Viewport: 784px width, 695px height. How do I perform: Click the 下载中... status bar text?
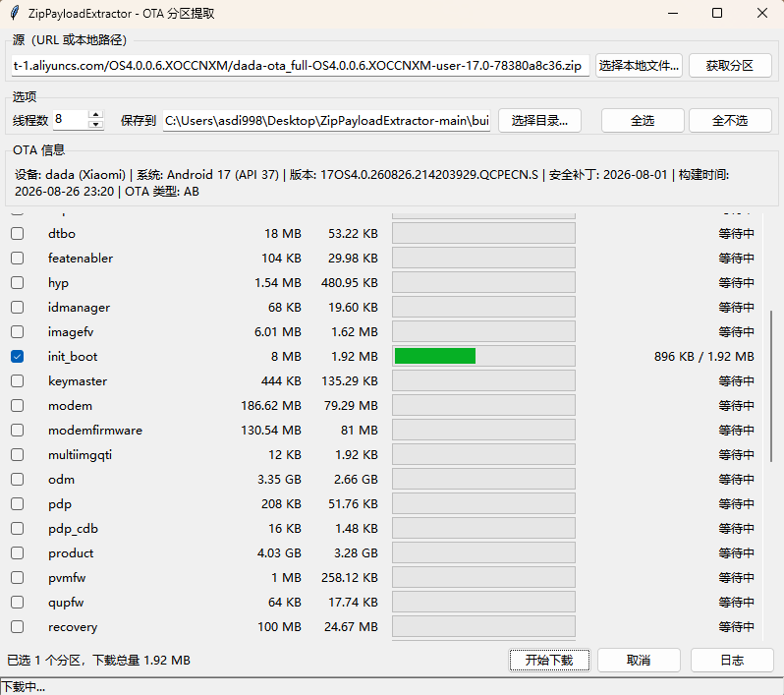coord(24,687)
